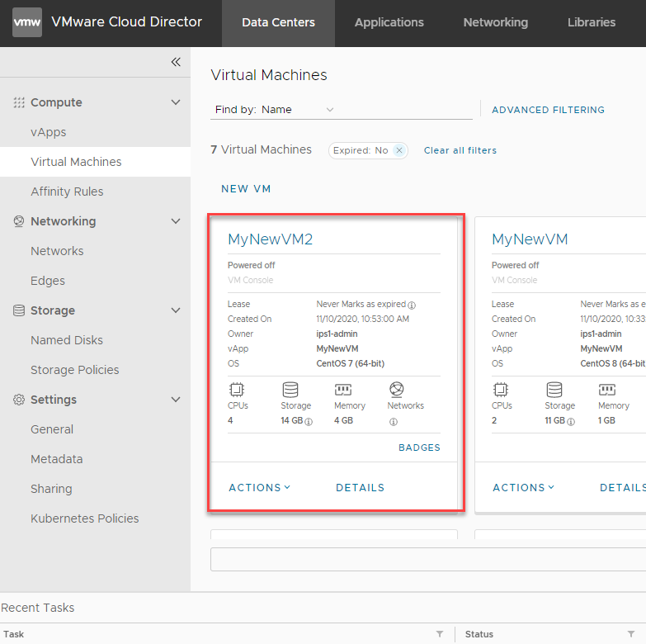Select vApps in the sidebar
Screen dimensions: 646x644
point(48,132)
